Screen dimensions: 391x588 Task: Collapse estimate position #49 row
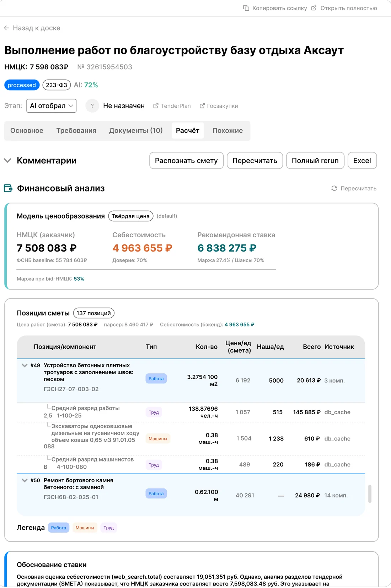[x=25, y=365]
